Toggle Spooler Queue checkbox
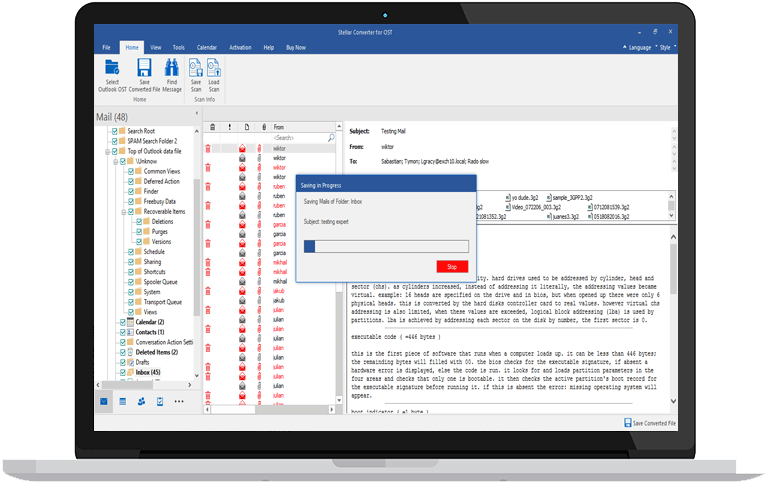The image size is (772, 488). click(x=131, y=282)
